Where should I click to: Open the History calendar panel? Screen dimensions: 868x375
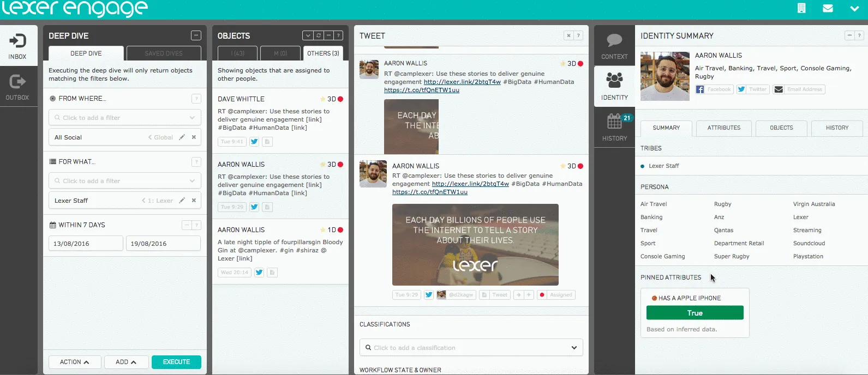(614, 127)
